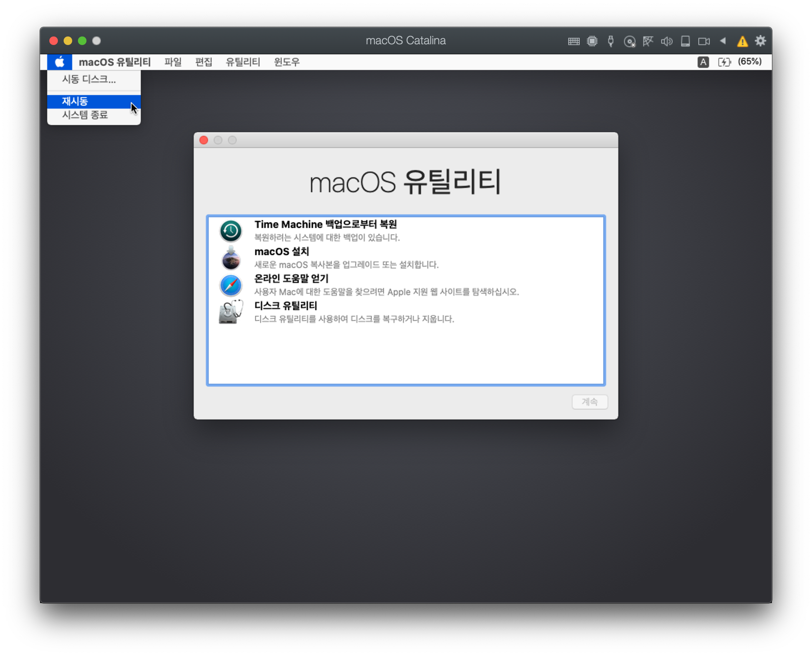Click the Apple logo menu

(59, 62)
